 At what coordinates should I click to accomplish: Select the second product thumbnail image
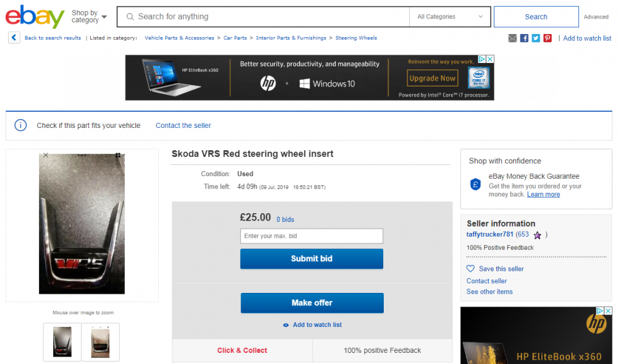[x=101, y=342]
